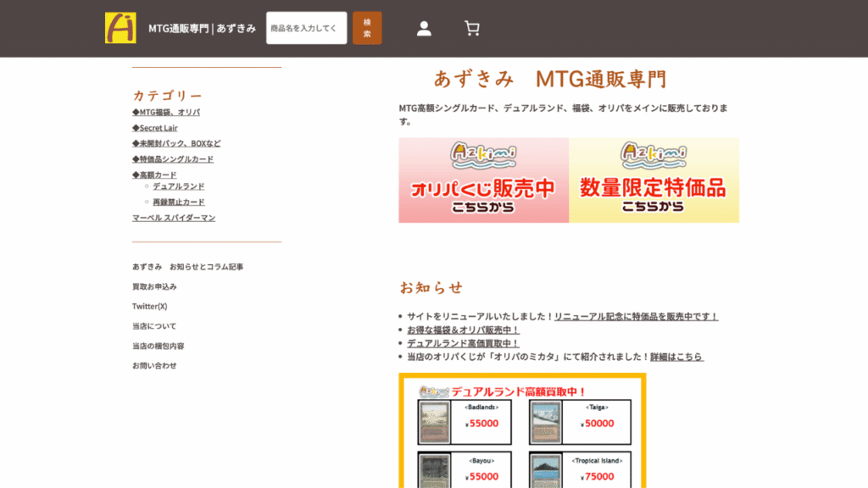This screenshot has height=488, width=868.
Task: Click the product search input field
Action: 305,28
